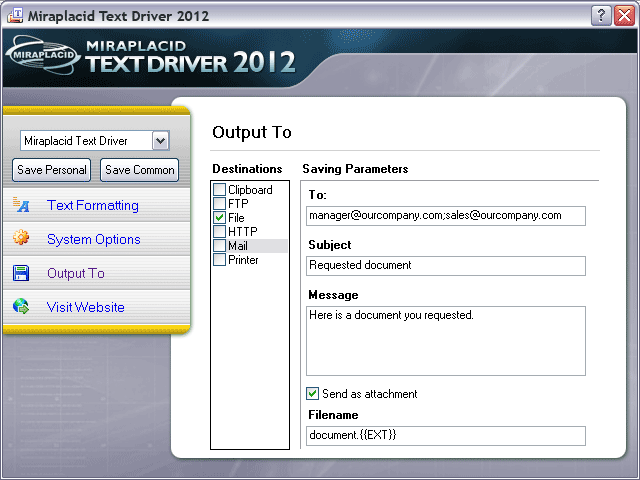Click inside the Message text area
640x480 pixels.
[x=446, y=341]
